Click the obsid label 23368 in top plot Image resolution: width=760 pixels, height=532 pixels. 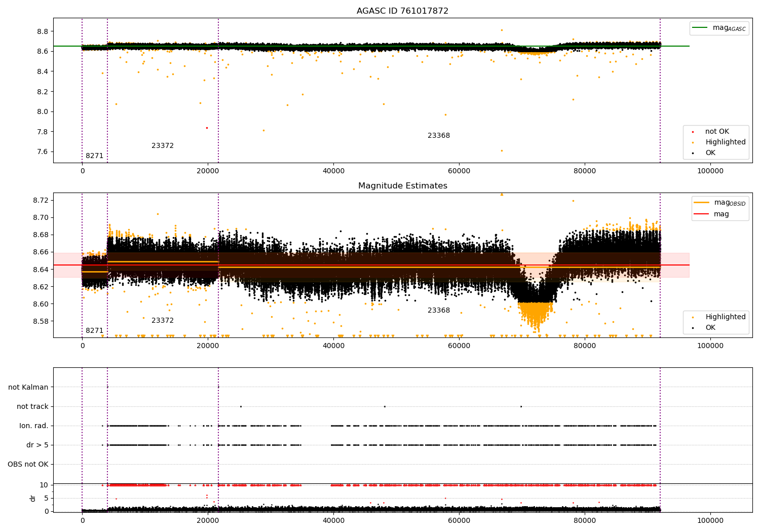tap(439, 135)
